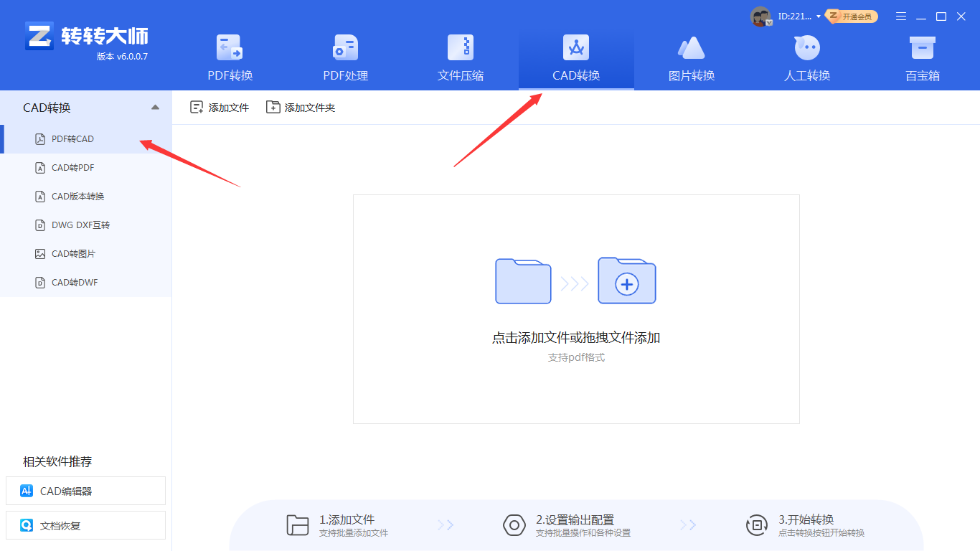Screen dimensions: 980x551
Task: Open the hamburger menu
Action: pos(900,16)
